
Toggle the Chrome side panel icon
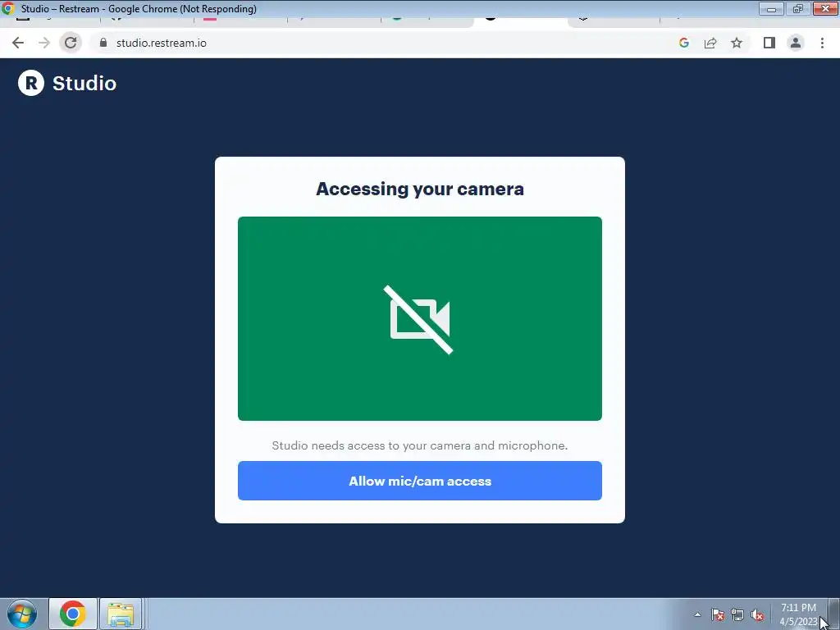click(769, 43)
